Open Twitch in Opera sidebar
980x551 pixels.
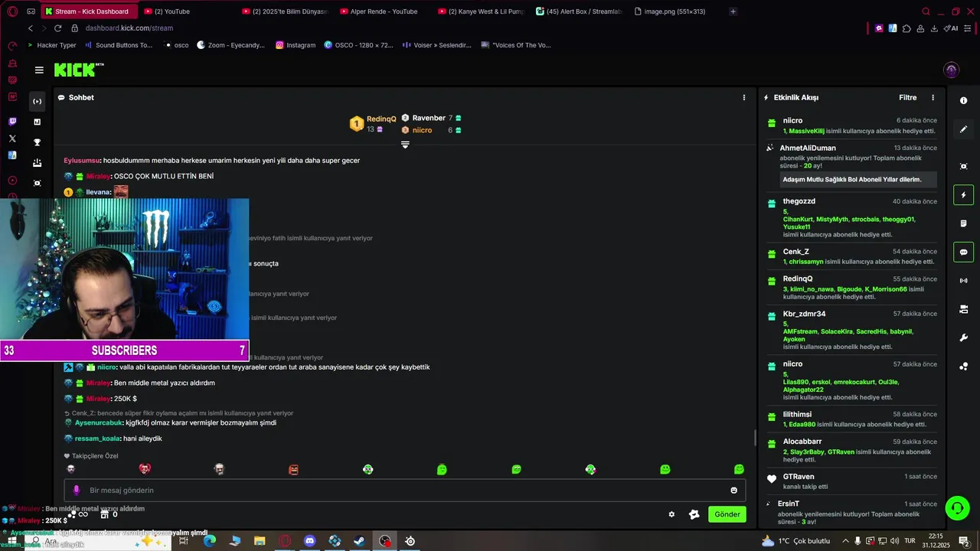pos(12,121)
